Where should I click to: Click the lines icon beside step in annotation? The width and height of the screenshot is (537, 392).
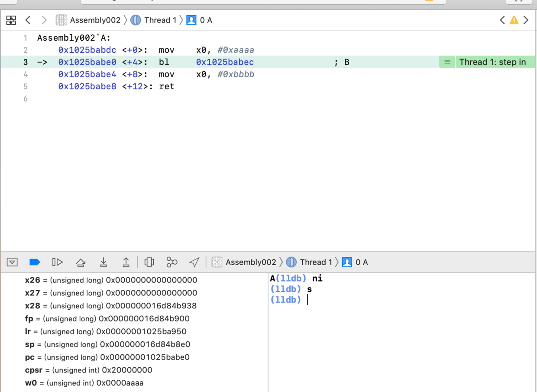(447, 62)
